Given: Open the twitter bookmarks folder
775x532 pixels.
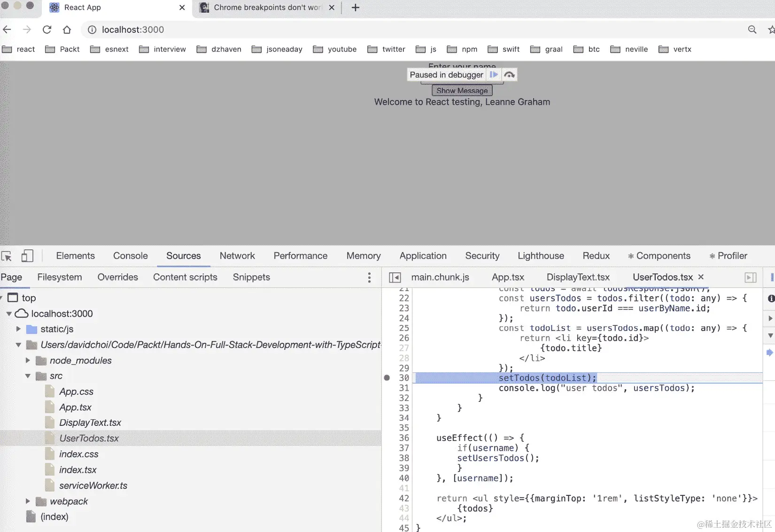Looking at the screenshot, I should pos(386,49).
